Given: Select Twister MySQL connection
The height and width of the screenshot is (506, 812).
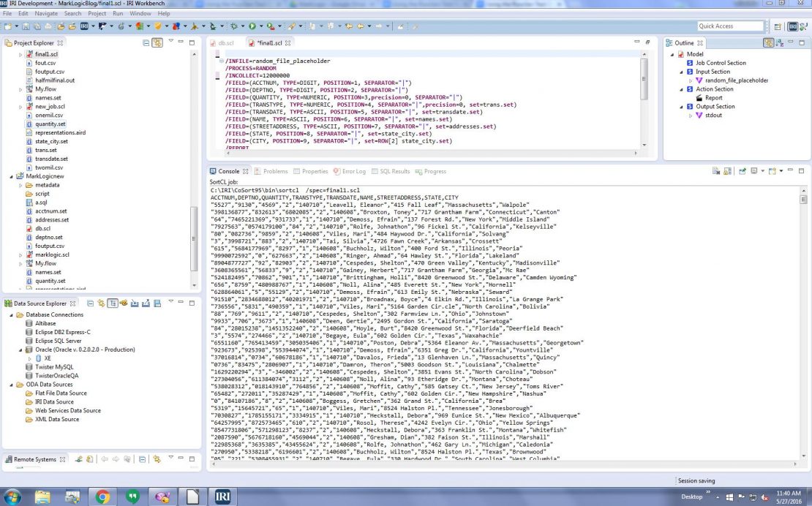Looking at the screenshot, I should pos(54,367).
